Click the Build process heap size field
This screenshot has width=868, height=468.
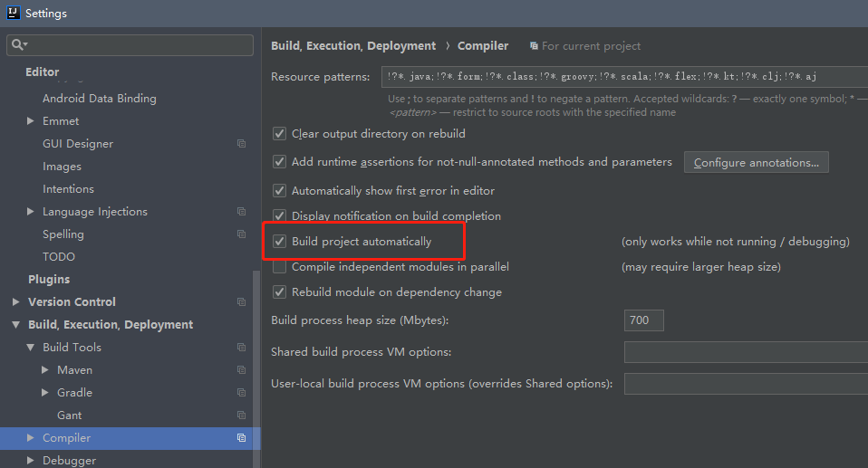click(643, 320)
